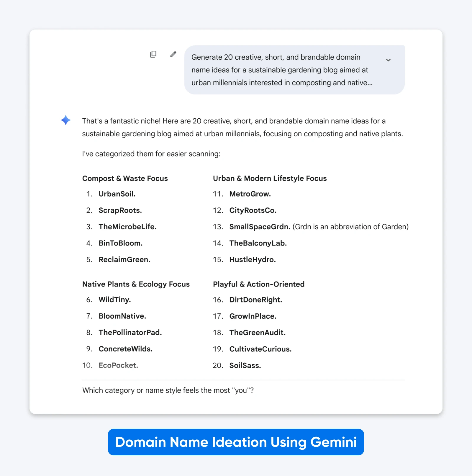This screenshot has height=476, width=472.
Task: Select the Playful & Action-Oriented heading
Action: point(258,284)
